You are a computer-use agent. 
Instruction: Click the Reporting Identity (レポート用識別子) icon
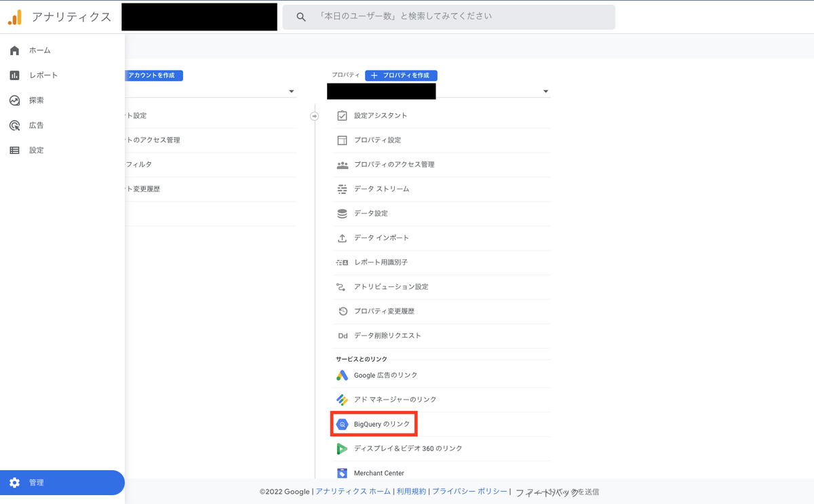pos(342,263)
